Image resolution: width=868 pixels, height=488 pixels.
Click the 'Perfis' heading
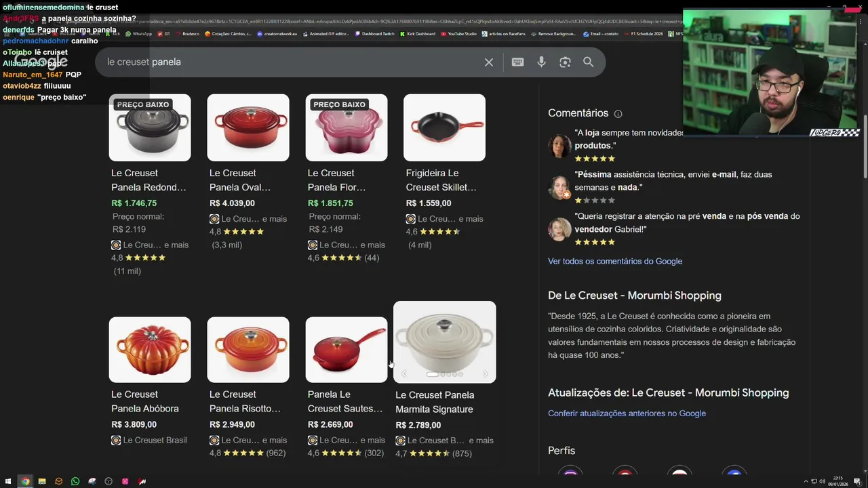pos(561,451)
